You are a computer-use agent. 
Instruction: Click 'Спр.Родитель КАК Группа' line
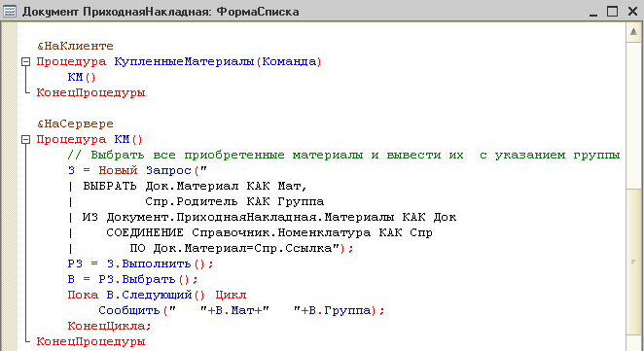pyautogui.click(x=234, y=202)
